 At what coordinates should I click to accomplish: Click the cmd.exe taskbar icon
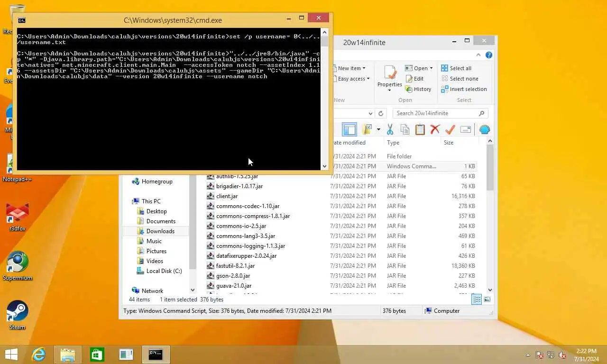156,355
